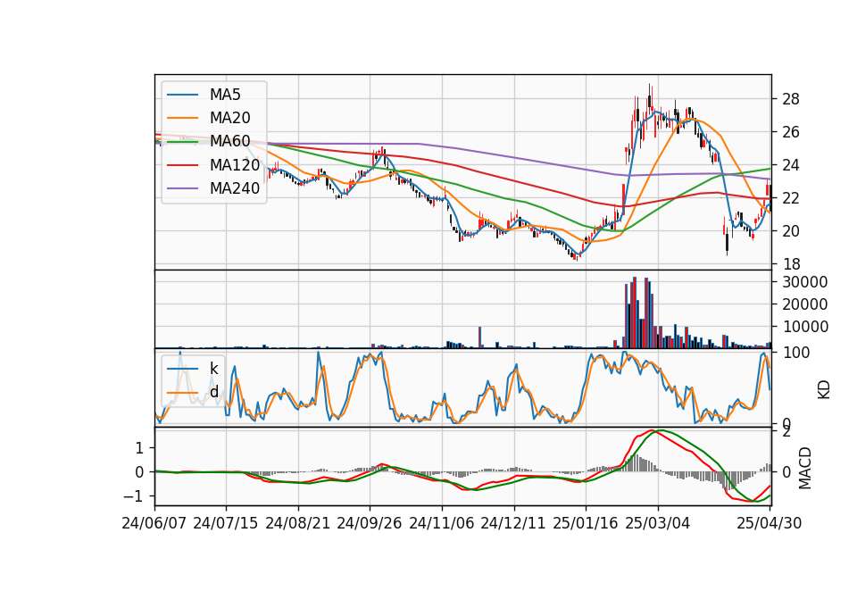Click the price axis value 28

click(791, 99)
